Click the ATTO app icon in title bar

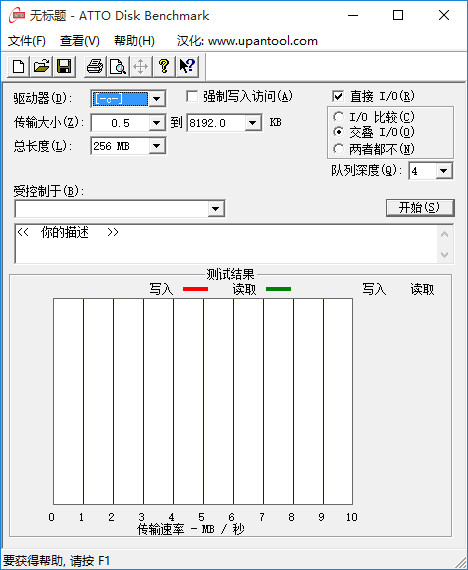click(x=17, y=16)
